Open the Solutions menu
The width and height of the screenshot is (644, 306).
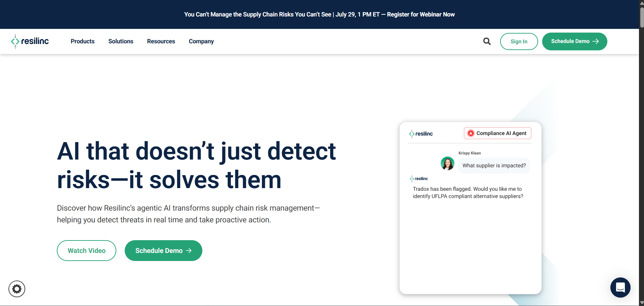121,41
